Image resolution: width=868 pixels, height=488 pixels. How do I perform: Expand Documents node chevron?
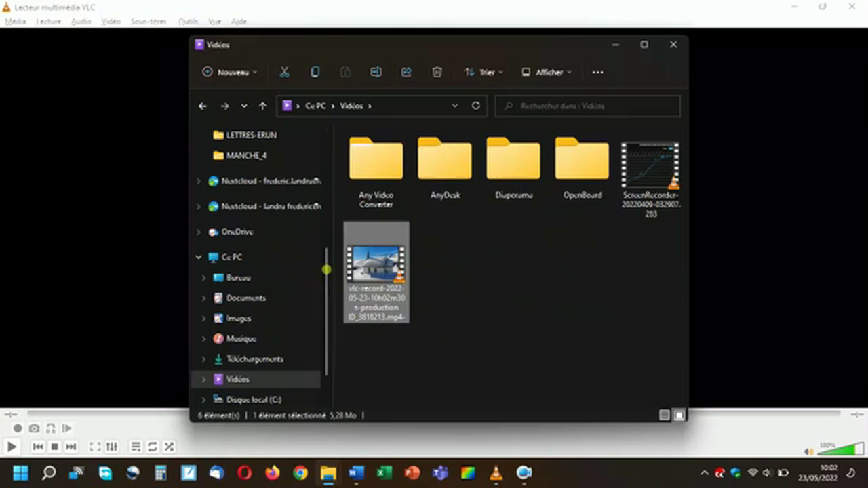pos(204,298)
